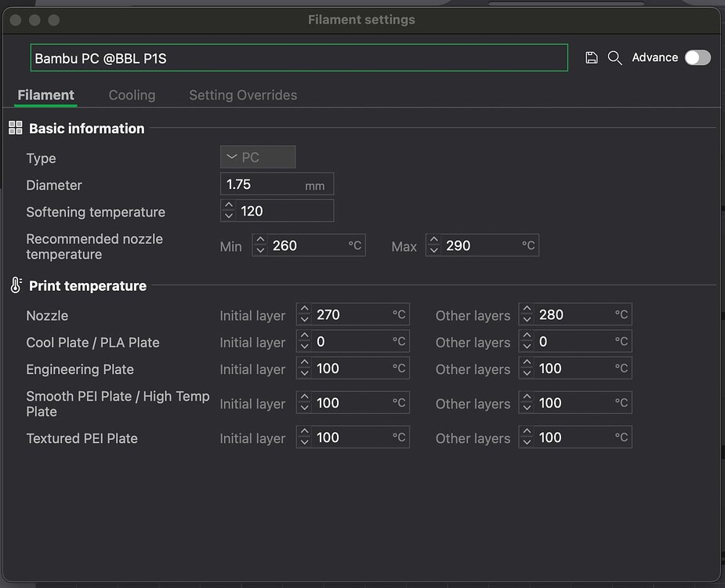Click the Textured PEI Plate initial layer temperature field
This screenshot has width=725, height=588.
353,437
